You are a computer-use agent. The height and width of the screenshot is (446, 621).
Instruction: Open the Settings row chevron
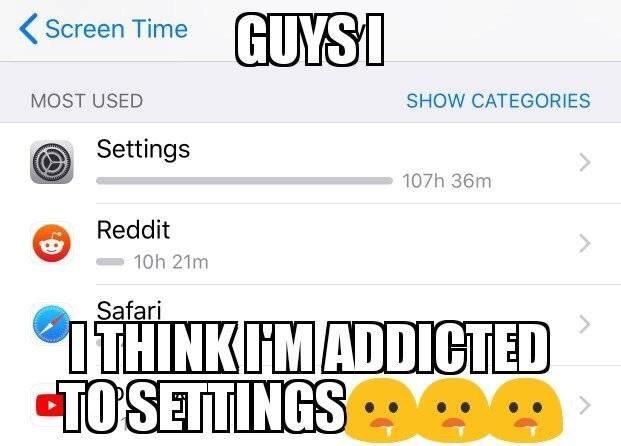click(x=585, y=162)
